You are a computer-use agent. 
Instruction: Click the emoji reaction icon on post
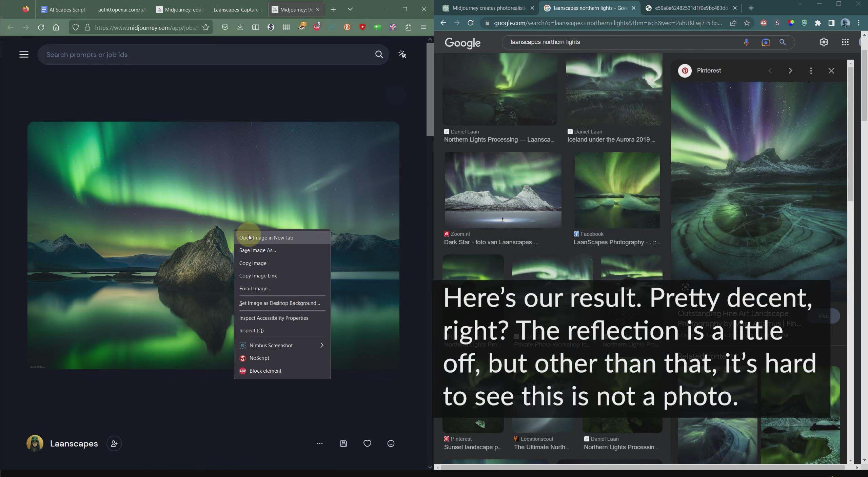[391, 443]
